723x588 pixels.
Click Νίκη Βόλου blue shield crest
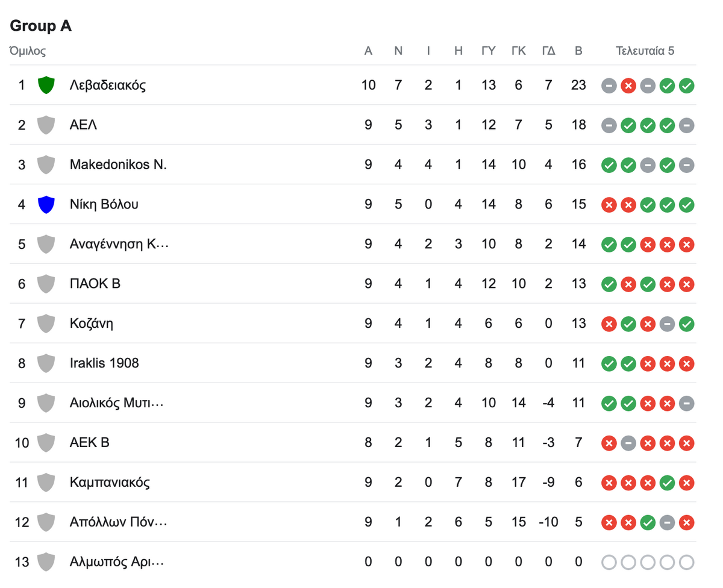[x=46, y=204]
